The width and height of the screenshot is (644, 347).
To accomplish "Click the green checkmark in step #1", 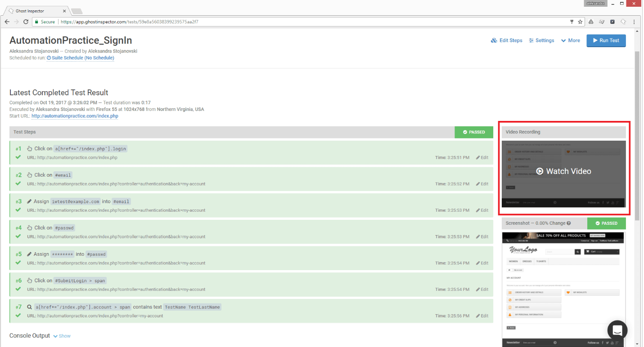I will point(18,157).
